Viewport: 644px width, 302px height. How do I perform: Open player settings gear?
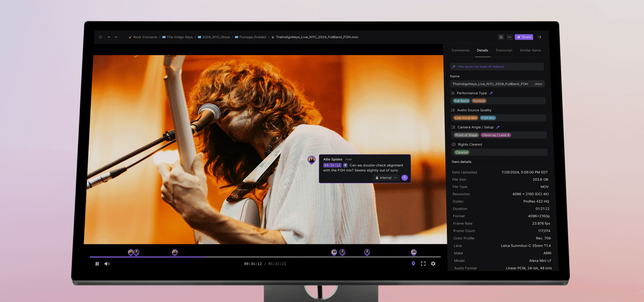(433, 263)
